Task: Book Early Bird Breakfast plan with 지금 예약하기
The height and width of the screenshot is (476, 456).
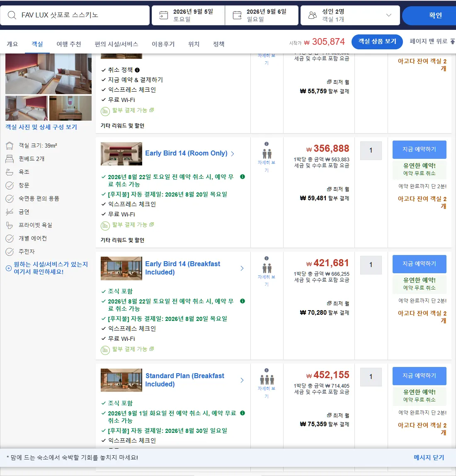Action: [x=419, y=264]
